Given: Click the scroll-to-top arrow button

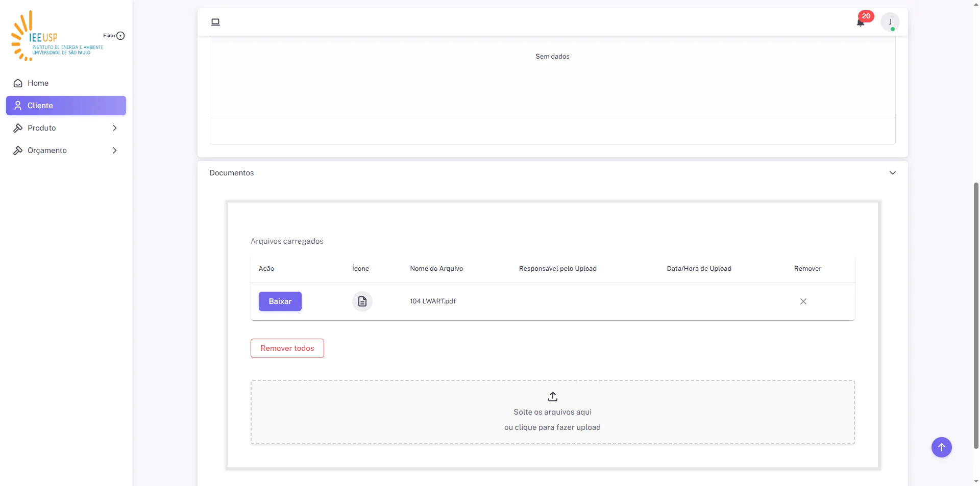Looking at the screenshot, I should pos(942,447).
